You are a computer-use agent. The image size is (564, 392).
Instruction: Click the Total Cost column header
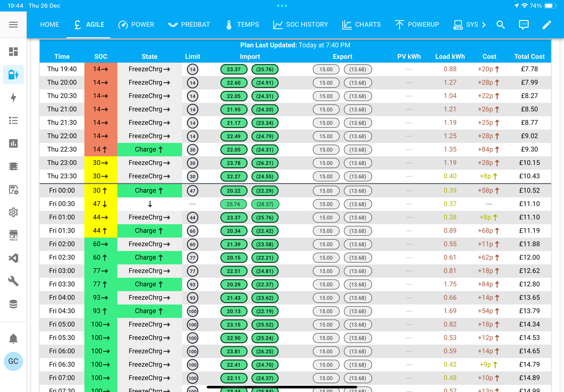(529, 56)
